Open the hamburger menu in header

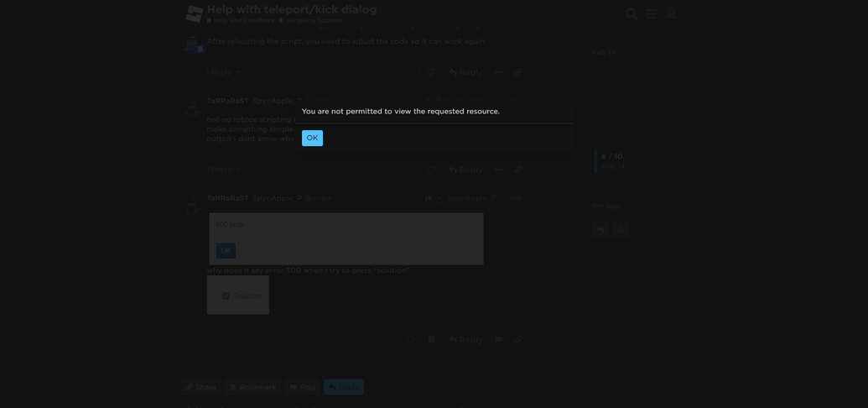(x=652, y=14)
